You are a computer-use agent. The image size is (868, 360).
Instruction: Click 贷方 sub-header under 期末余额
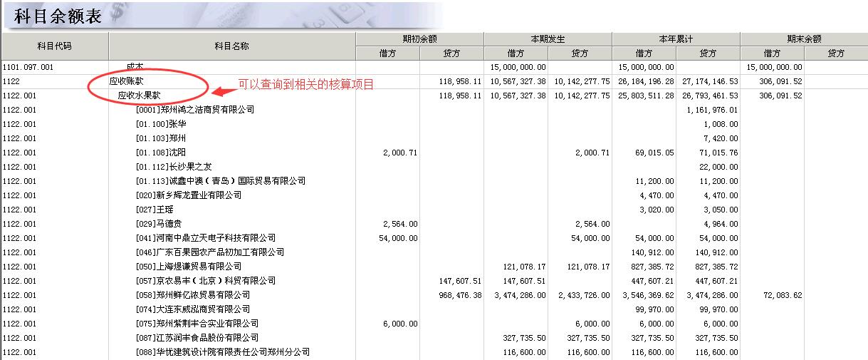tap(836, 53)
